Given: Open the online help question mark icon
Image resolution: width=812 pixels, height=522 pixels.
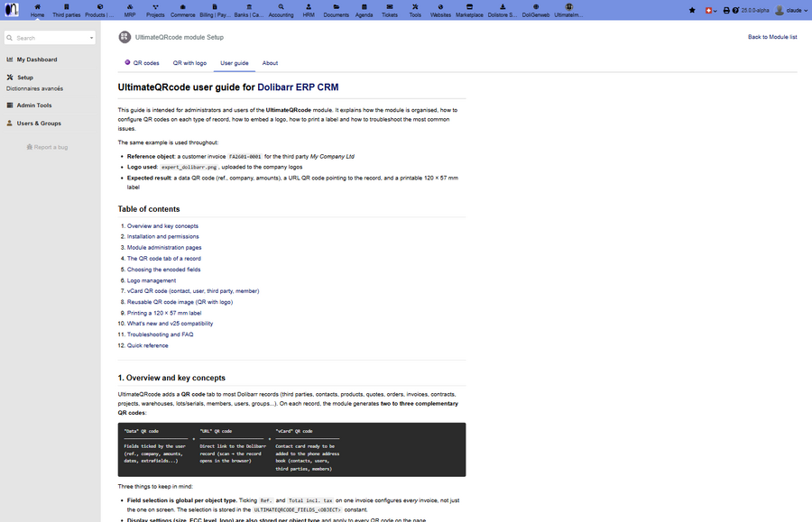Looking at the screenshot, I should pos(734,10).
